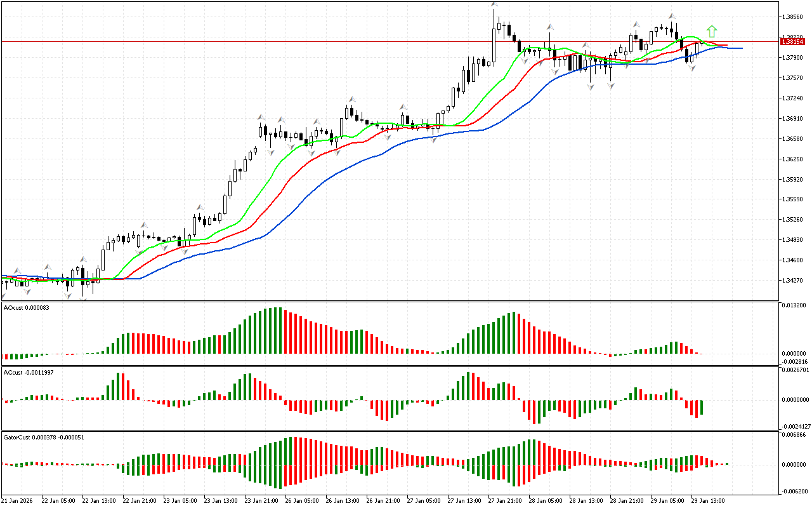The image size is (812, 508).
Task: Select the GatorCust indicator label
Action: (x=43, y=437)
